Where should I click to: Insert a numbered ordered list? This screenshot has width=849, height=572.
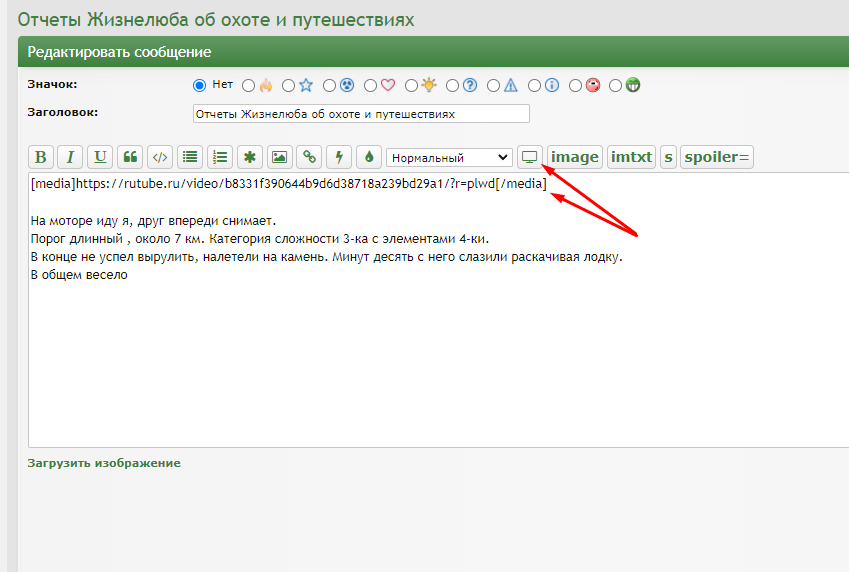(220, 157)
